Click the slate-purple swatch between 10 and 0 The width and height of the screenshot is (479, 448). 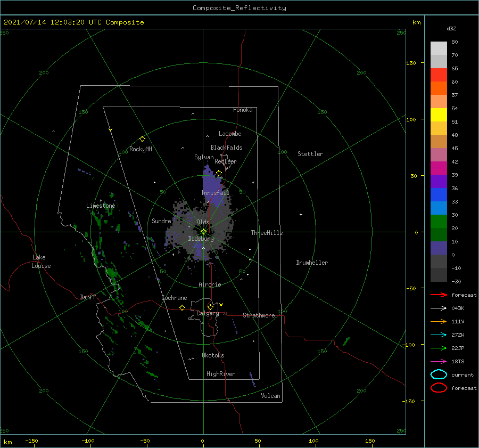[x=439, y=248]
